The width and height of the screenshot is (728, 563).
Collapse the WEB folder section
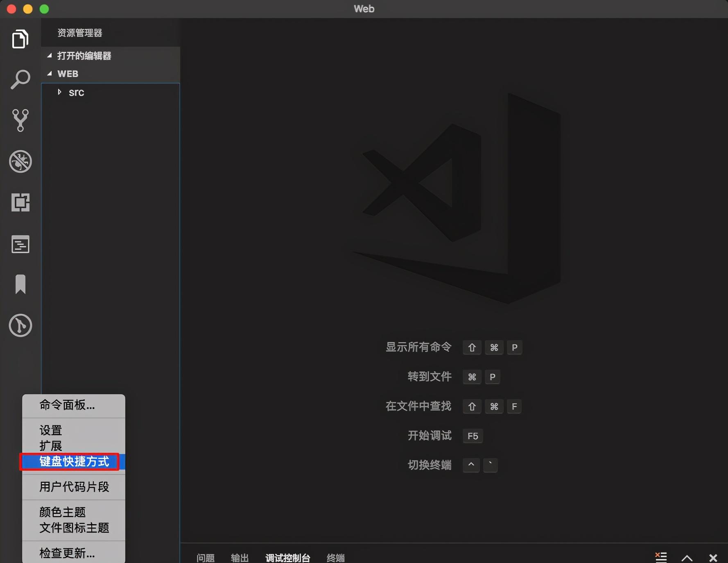[x=50, y=73]
